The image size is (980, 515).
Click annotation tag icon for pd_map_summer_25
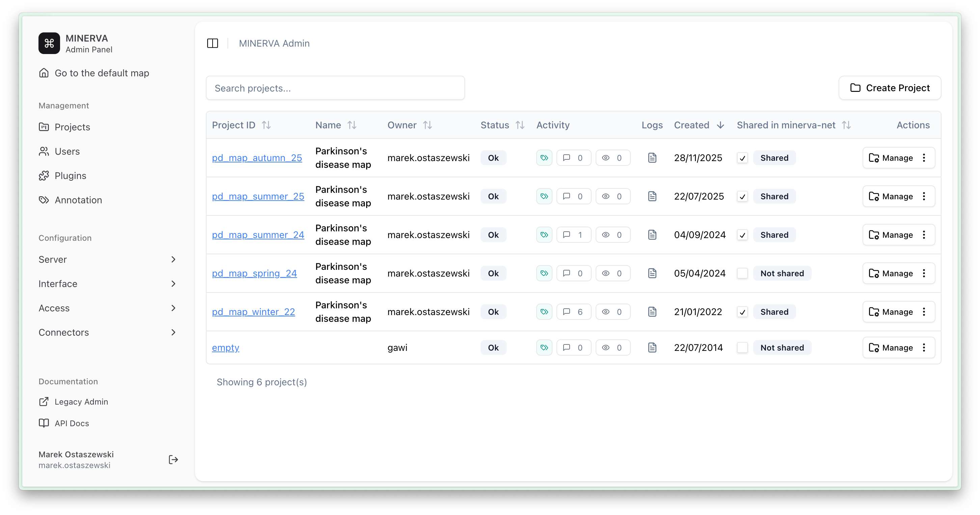point(544,197)
